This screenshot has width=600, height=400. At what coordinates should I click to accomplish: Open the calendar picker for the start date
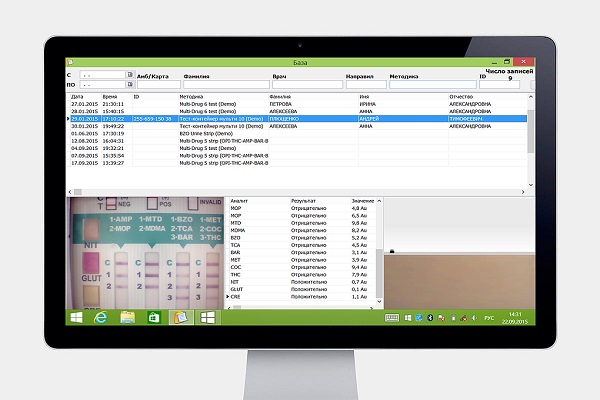click(129, 75)
